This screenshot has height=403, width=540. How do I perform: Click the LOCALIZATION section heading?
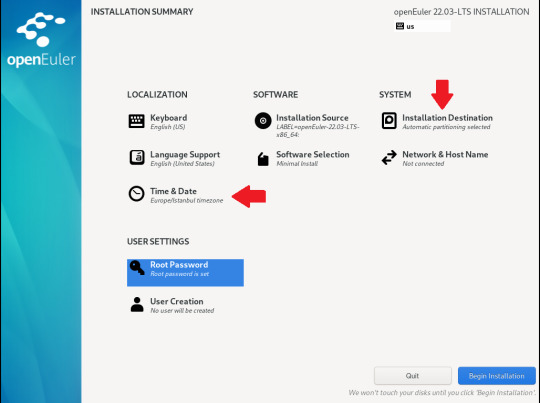click(x=157, y=95)
